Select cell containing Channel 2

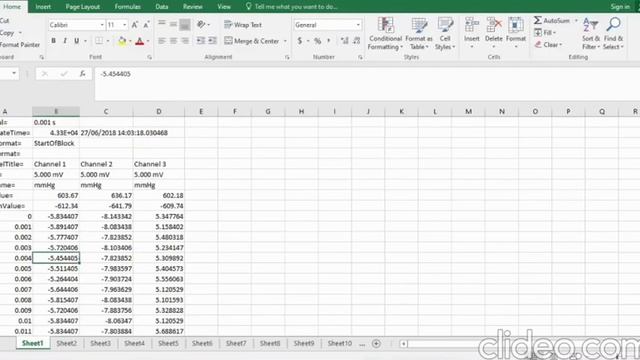106,164
